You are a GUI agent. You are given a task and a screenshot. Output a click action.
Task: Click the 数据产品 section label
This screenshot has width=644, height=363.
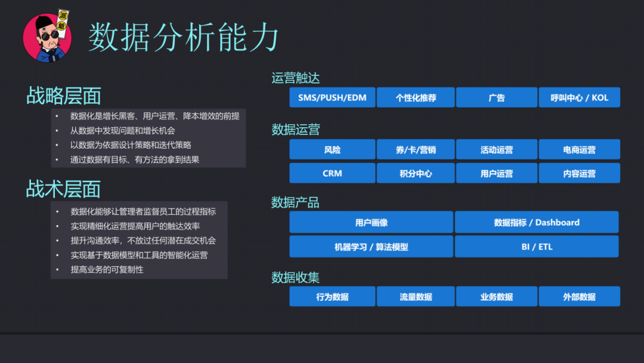(295, 202)
